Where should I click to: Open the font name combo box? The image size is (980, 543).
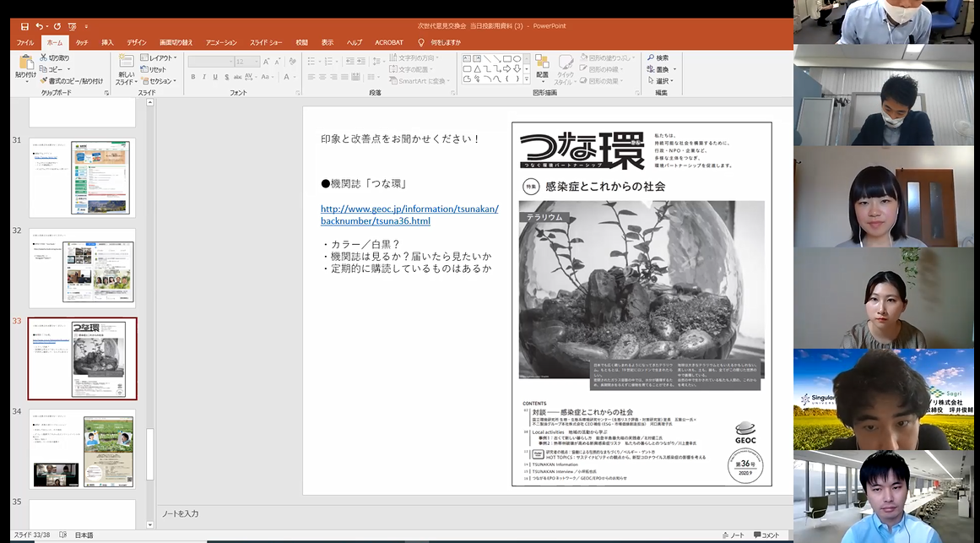pyautogui.click(x=211, y=62)
